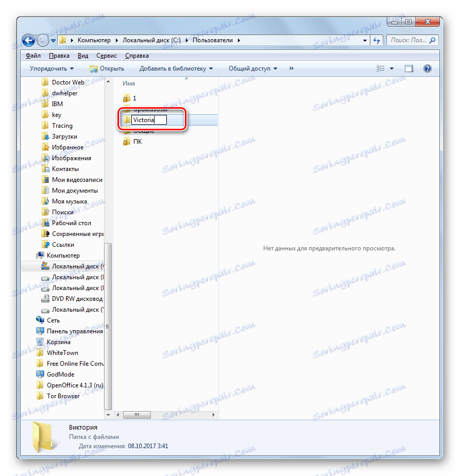Click the Избранное star folder icon
Screen dimensions: 460x476
(45, 147)
